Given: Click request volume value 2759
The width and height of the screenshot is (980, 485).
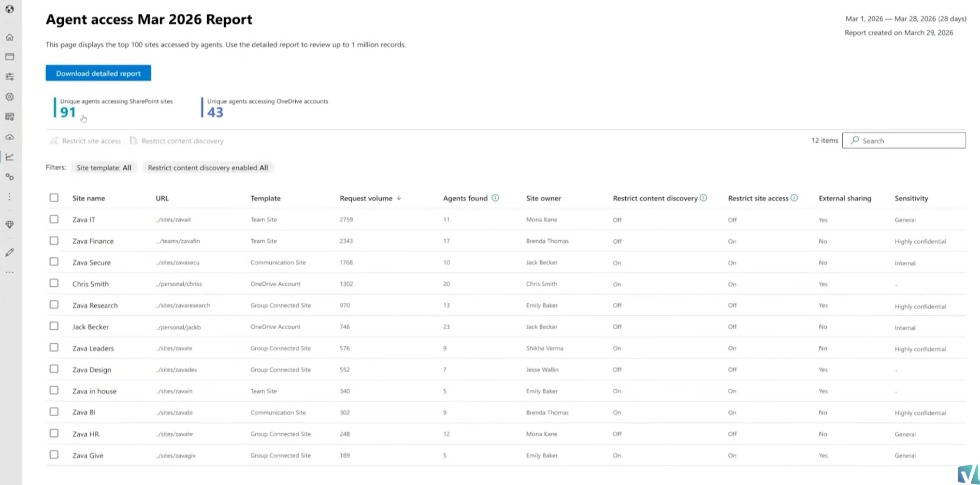Looking at the screenshot, I should pos(347,219).
